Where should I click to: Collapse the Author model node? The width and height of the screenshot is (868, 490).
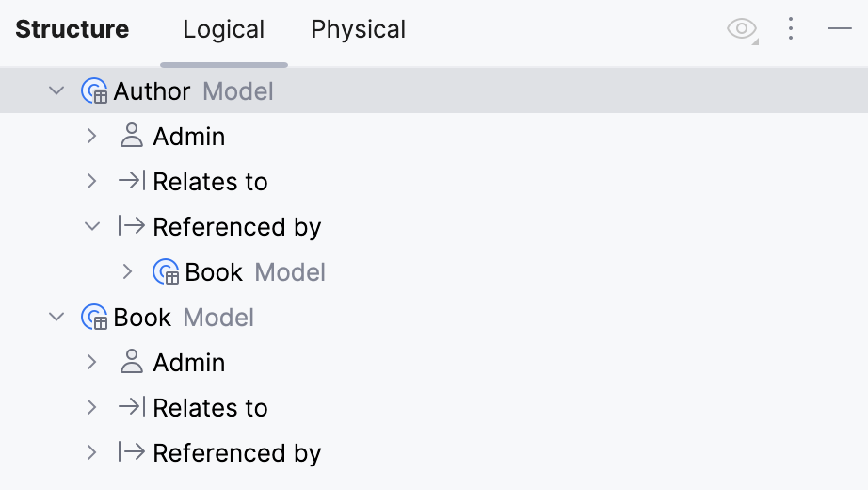pyautogui.click(x=56, y=91)
